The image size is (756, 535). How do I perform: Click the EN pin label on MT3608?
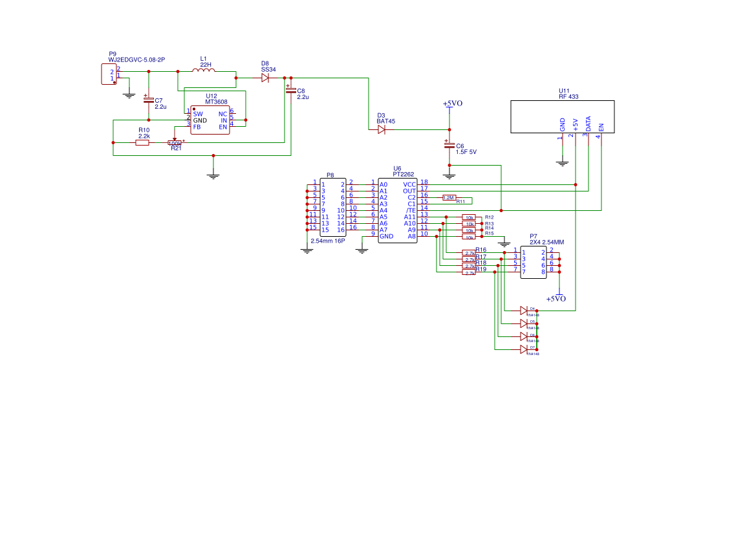click(222, 127)
